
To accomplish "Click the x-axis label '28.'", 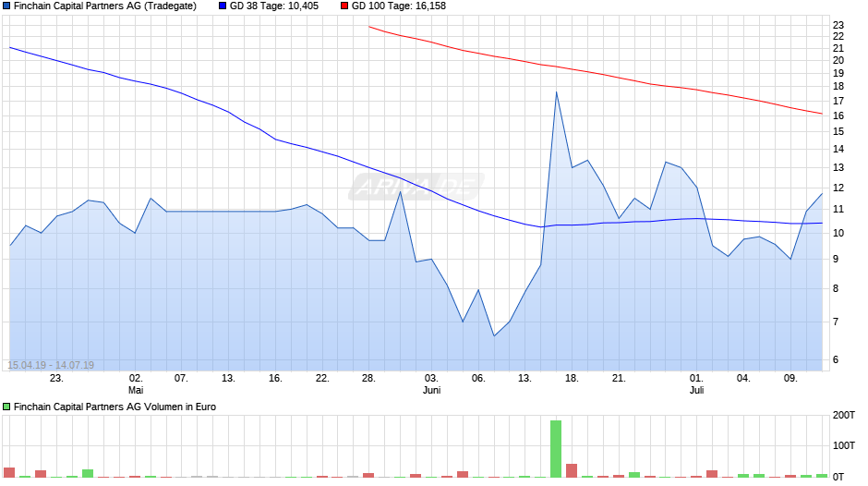I will click(x=368, y=379).
